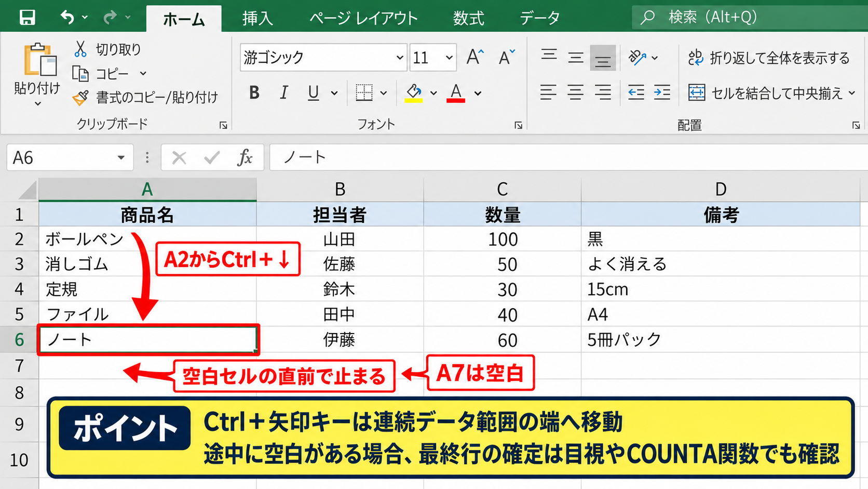Click the Redo arrow icon
The image size is (868, 489).
pos(110,17)
